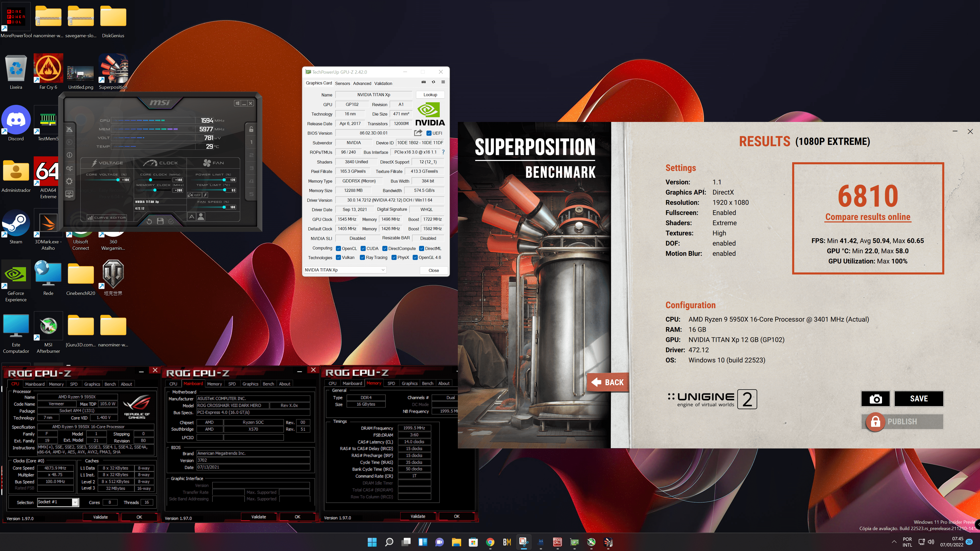The image size is (980, 551).
Task: Open ROG CPU-Z from the taskbar
Action: tap(557, 542)
